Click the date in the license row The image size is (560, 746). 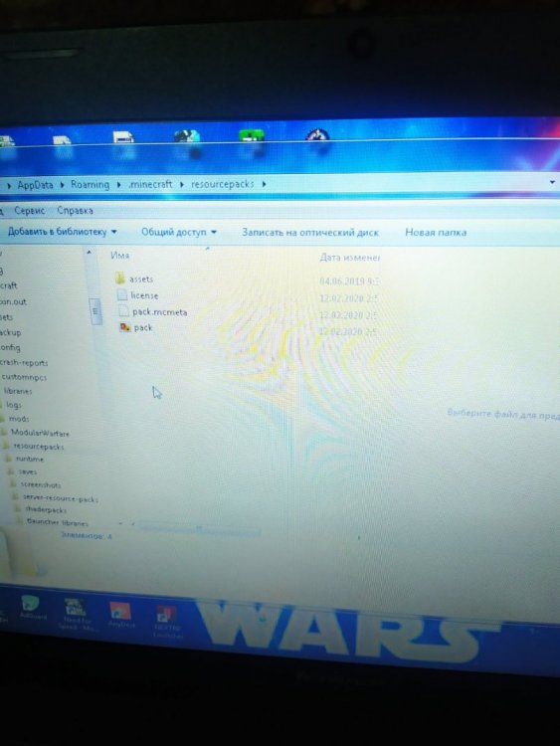coord(349,298)
